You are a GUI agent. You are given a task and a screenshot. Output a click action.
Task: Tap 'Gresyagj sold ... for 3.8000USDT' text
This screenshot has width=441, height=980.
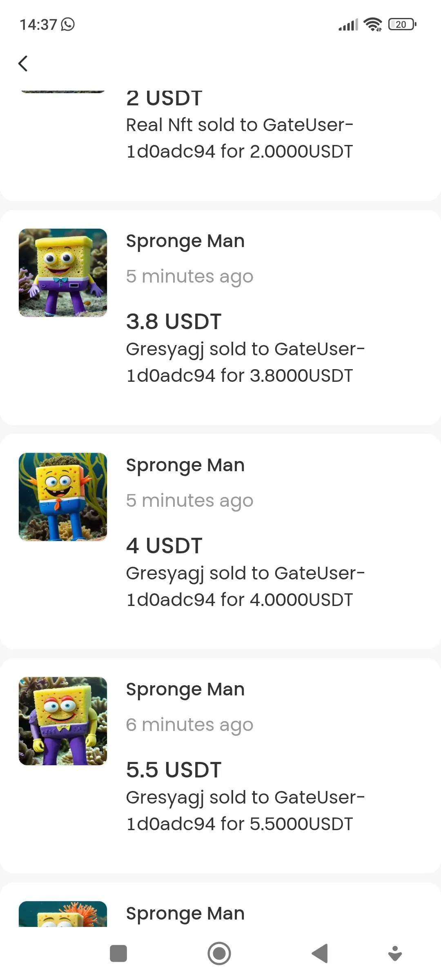[x=245, y=362]
